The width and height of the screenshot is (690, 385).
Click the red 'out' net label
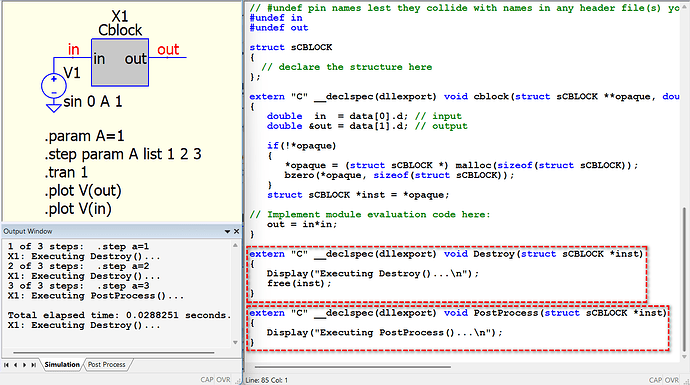(x=168, y=49)
